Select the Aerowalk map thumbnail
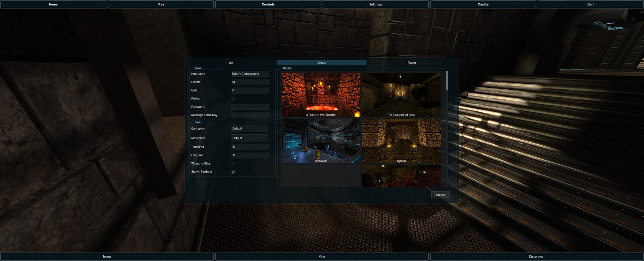The image size is (644, 261). tap(321, 141)
